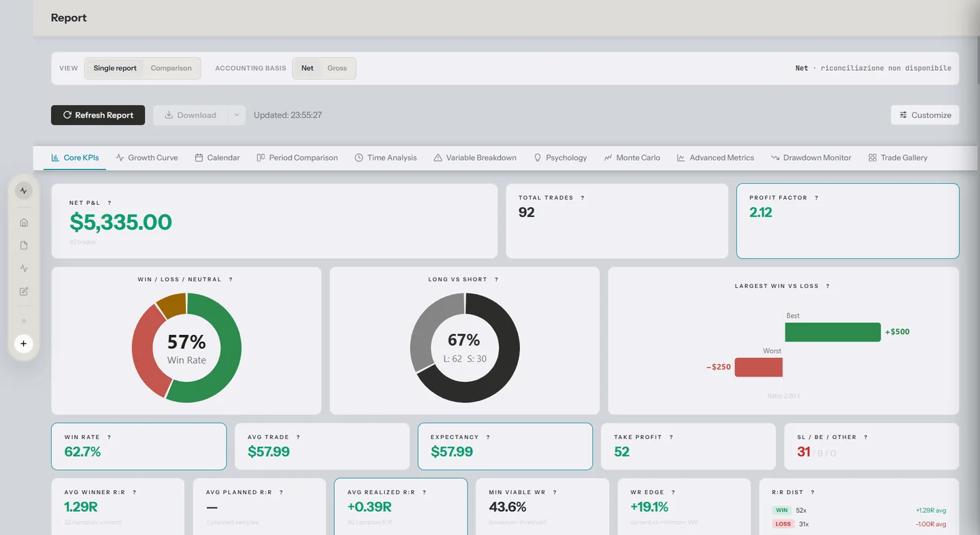The height and width of the screenshot is (535, 980).
Task: Click the Updated: 23:55:27 timestamp
Action: click(288, 115)
